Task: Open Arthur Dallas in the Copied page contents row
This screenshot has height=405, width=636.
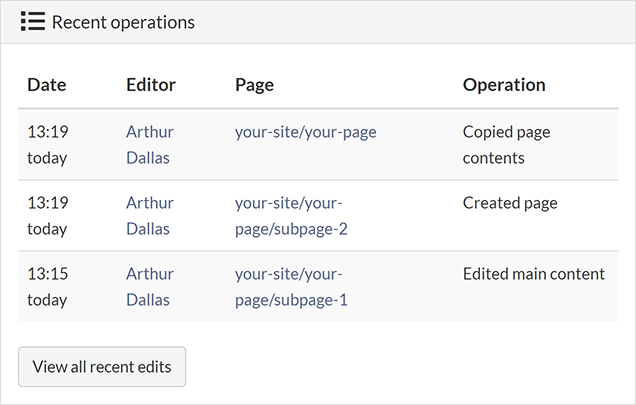Action: (149, 144)
